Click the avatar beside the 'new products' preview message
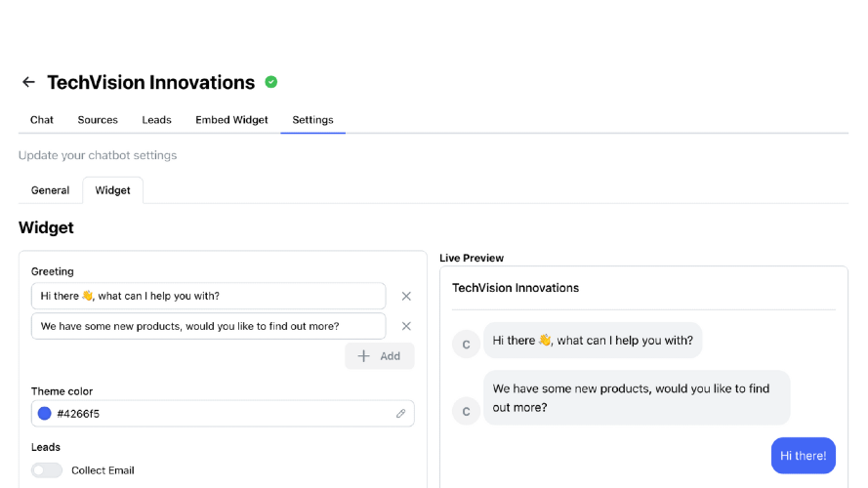Viewport: 868px width, 488px height. 466,411
